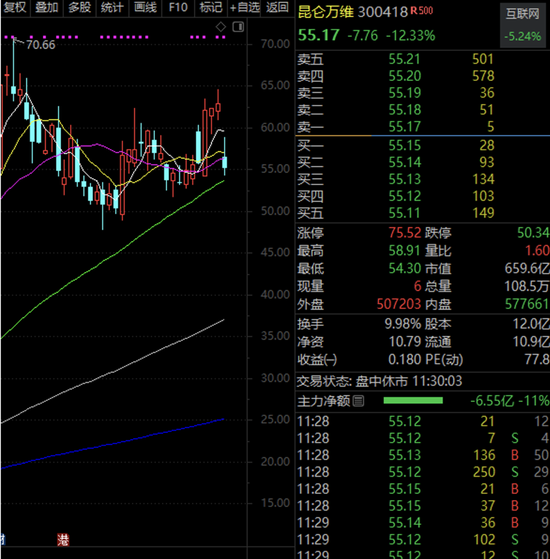Click the 市值 value 659.6亿
Viewport: 550px width, 559px height.
(527, 268)
